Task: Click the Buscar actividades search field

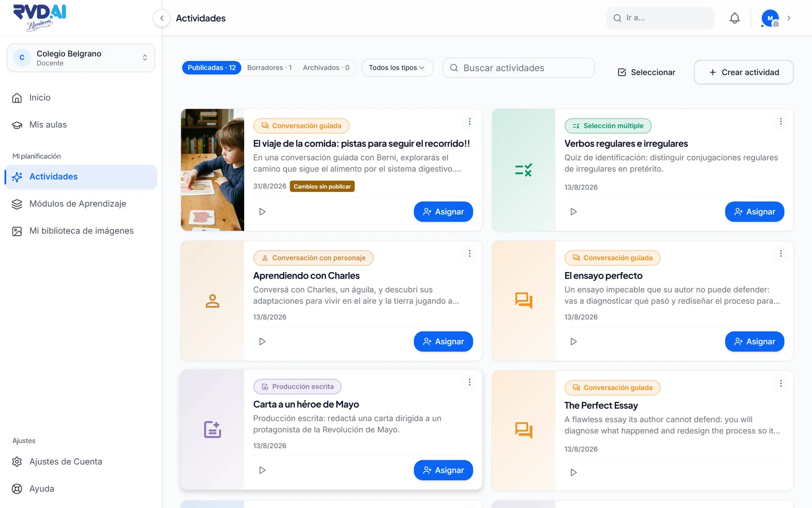Action: coord(518,68)
